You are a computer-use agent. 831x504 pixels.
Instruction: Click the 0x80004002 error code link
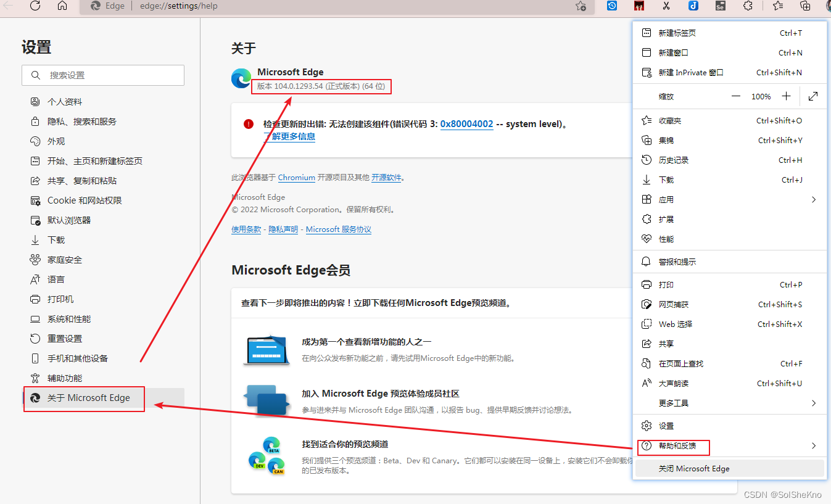pos(466,124)
